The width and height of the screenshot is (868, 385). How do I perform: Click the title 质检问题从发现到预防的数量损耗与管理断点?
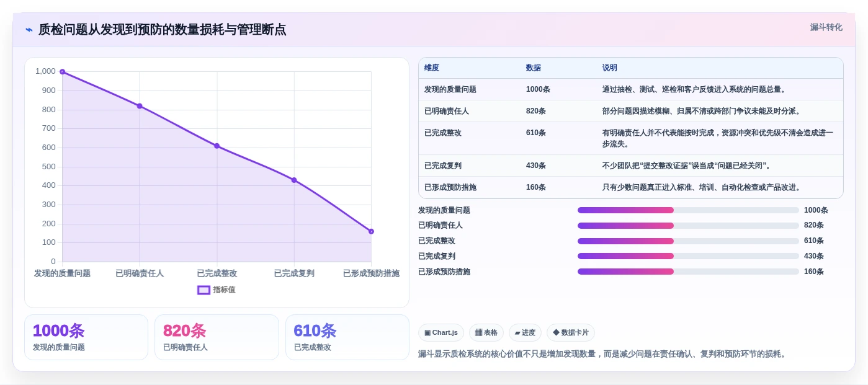pos(163,30)
